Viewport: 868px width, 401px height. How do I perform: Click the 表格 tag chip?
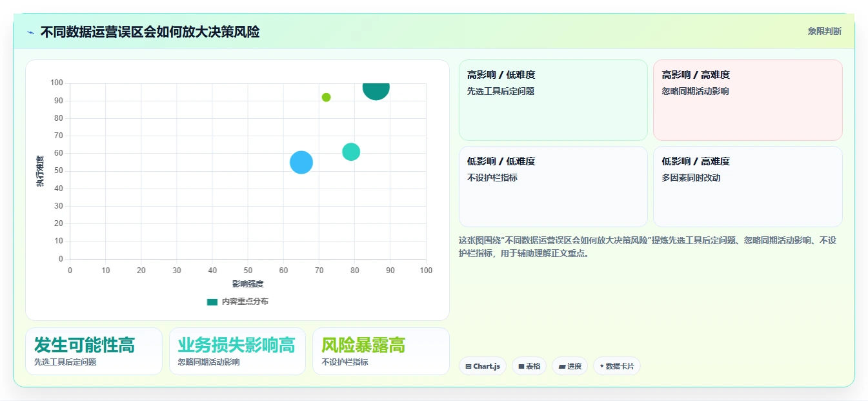tap(529, 366)
